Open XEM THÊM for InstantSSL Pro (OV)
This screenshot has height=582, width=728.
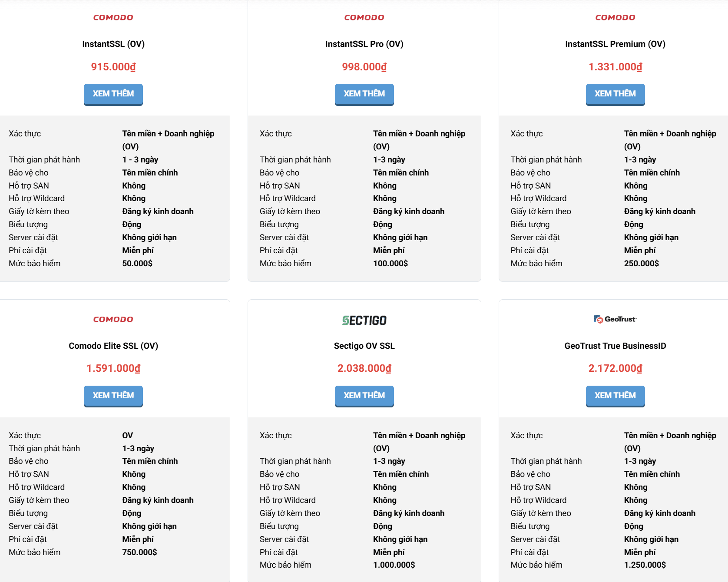[x=364, y=94]
